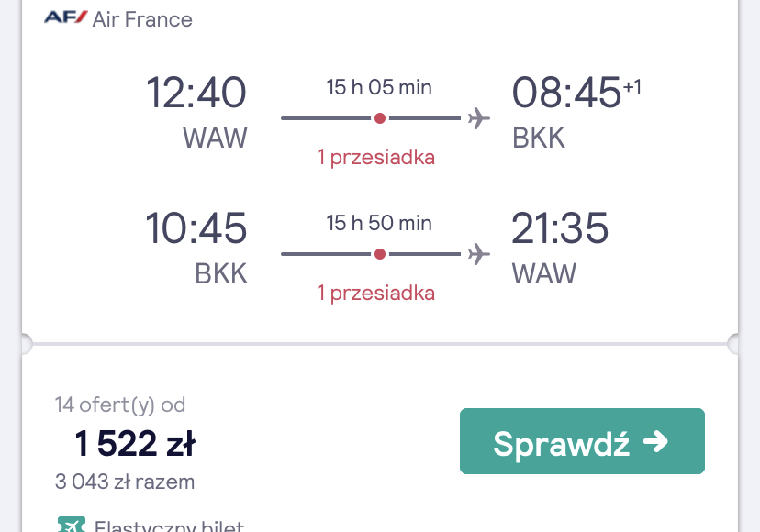This screenshot has width=760, height=532.
Task: Click the return flight airplane icon
Action: (478, 254)
